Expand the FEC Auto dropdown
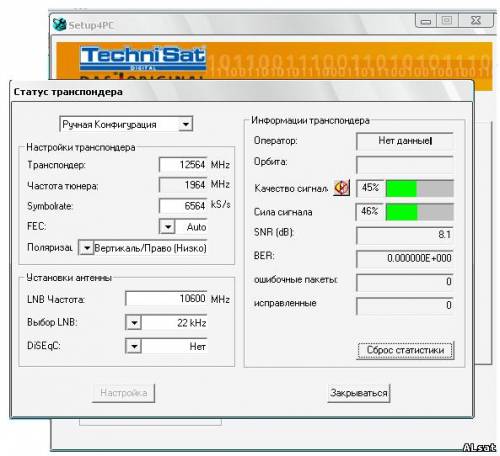500x456 pixels. [168, 227]
